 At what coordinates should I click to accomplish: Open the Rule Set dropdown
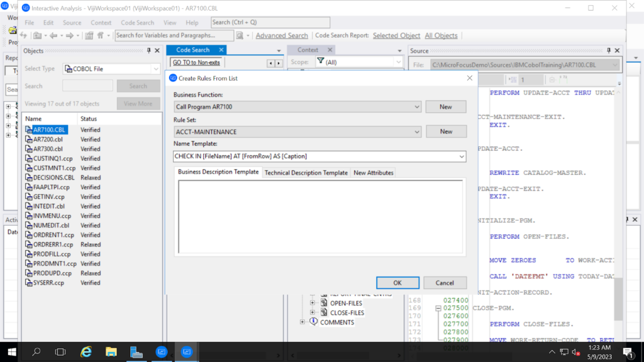click(x=416, y=132)
